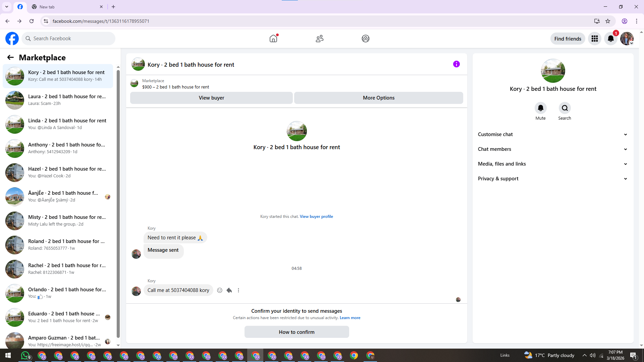This screenshot has width=644, height=362.
Task: Mute this conversation with bell icon
Action: coord(540,108)
